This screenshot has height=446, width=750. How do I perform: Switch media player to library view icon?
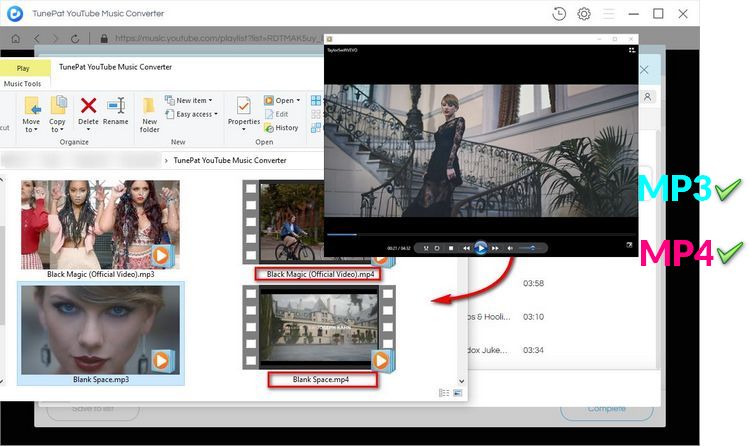click(x=631, y=50)
